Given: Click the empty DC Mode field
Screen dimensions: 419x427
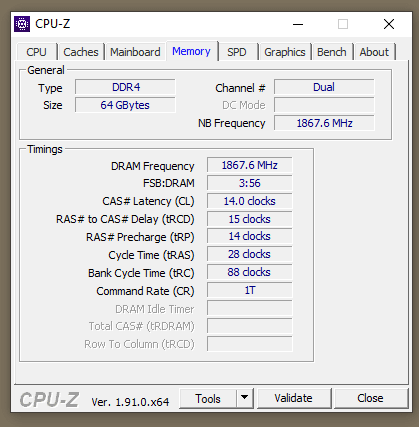Looking at the screenshot, I should point(324,105).
